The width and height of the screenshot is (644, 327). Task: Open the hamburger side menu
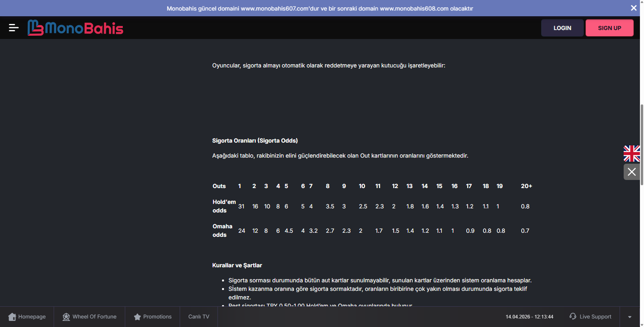(x=13, y=28)
